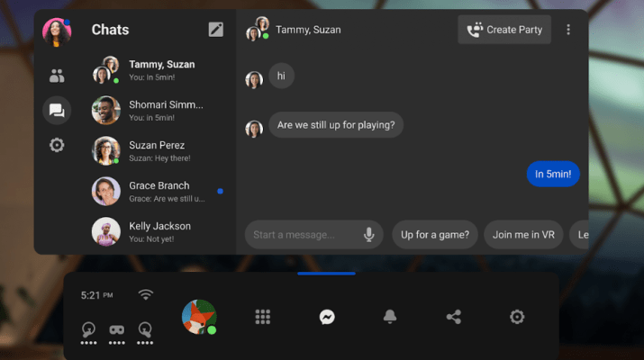Click the Create Party button
644x360 pixels.
(504, 30)
